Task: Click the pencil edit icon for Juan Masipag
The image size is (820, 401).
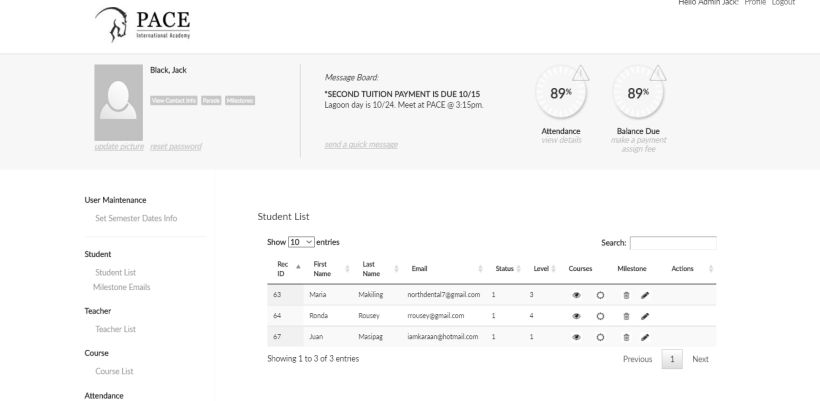Action: coord(645,336)
